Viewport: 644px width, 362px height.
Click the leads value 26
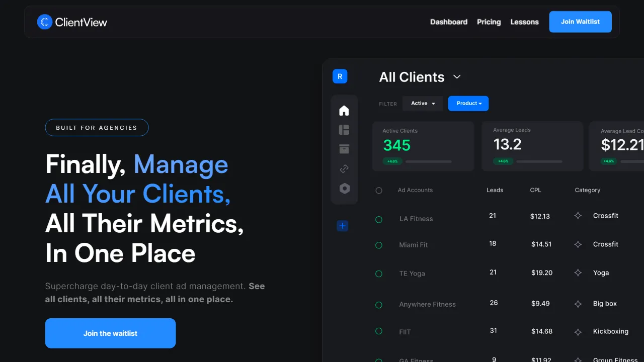(494, 303)
